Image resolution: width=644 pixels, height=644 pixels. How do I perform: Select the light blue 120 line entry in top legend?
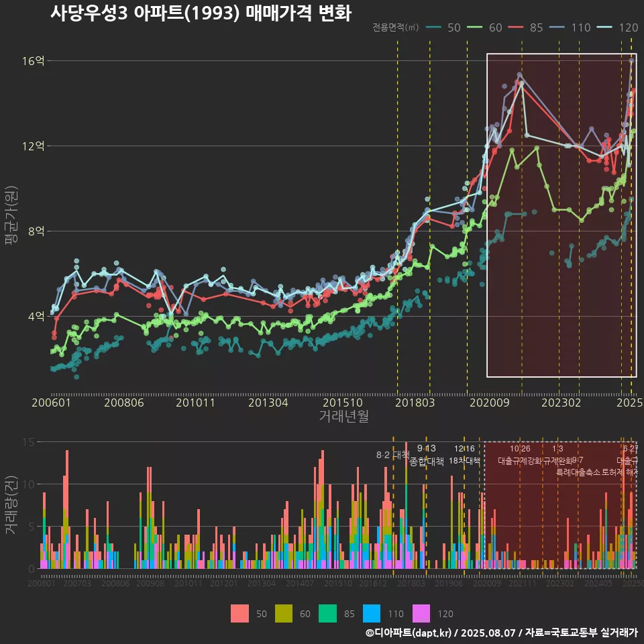pyautogui.click(x=618, y=28)
